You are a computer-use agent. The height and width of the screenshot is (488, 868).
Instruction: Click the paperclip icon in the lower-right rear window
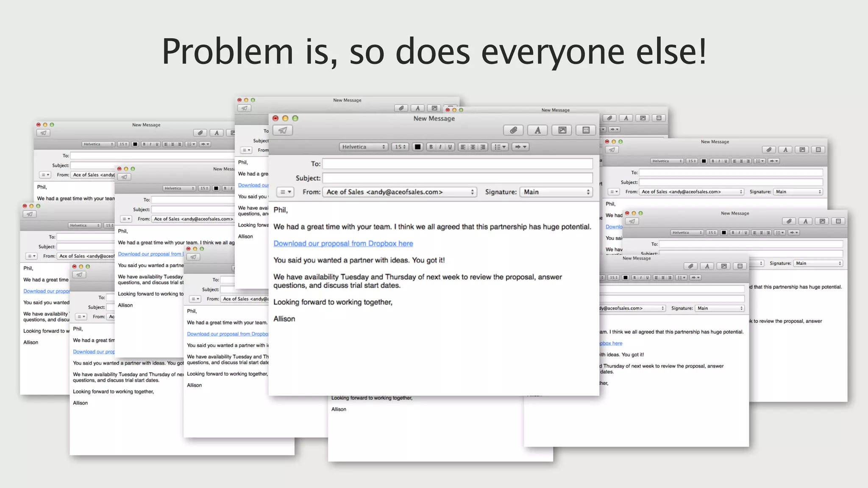[691, 266]
